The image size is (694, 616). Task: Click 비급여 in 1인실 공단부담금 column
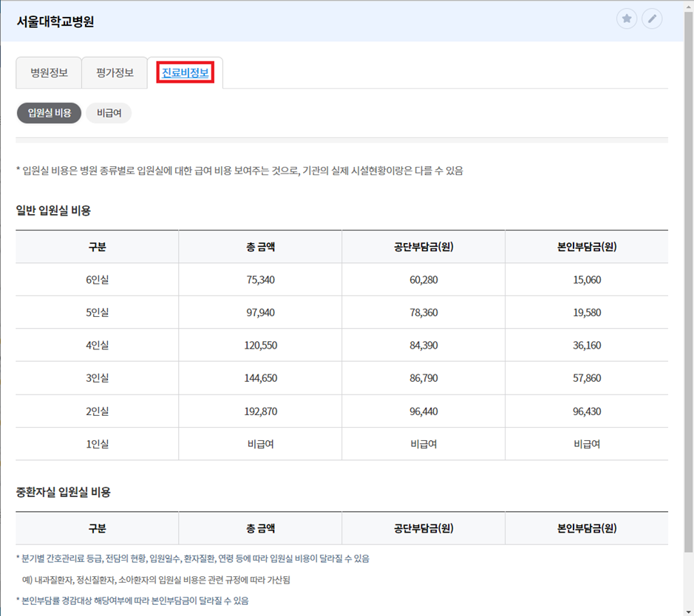(x=423, y=444)
